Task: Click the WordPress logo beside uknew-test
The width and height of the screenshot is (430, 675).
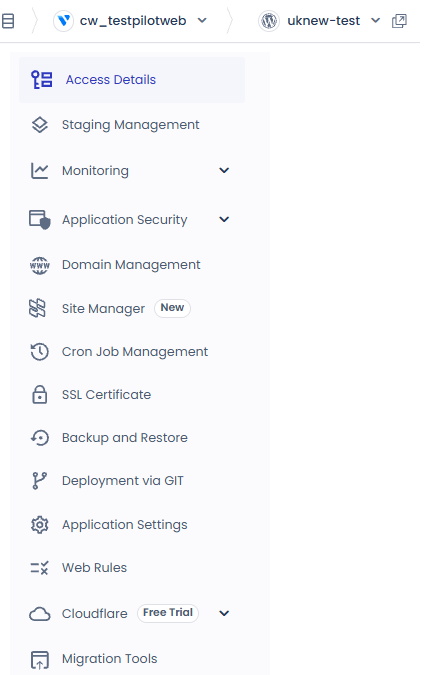Action: [269, 21]
